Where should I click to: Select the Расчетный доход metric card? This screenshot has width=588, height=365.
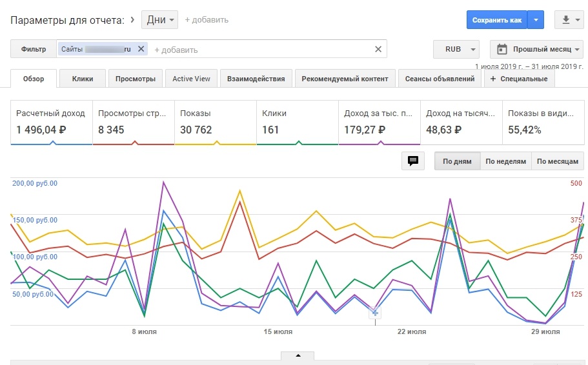click(51, 121)
